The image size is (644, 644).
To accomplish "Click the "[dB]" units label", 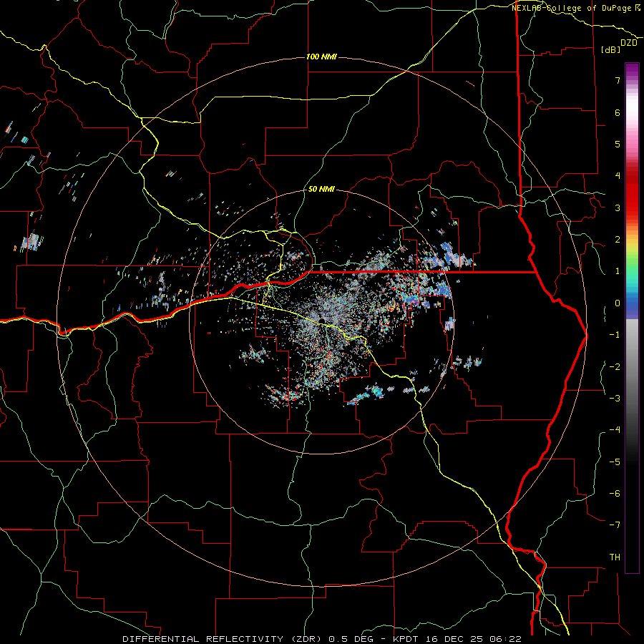I will (611, 49).
